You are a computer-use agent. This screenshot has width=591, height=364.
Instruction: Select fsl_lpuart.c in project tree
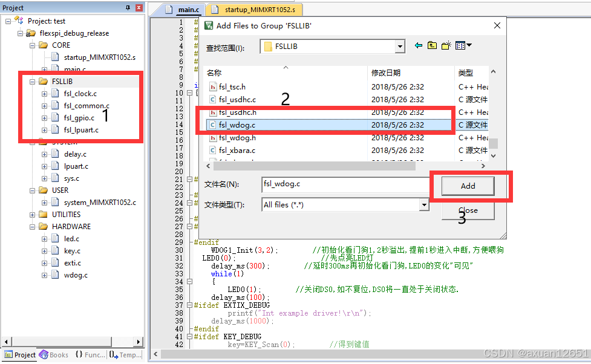pyautogui.click(x=81, y=130)
